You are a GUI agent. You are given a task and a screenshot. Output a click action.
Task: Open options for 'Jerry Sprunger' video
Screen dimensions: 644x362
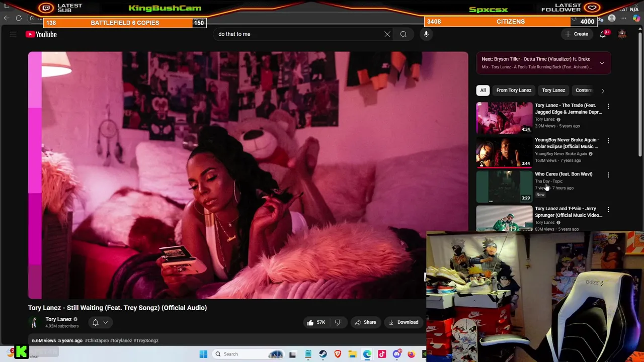point(608,209)
